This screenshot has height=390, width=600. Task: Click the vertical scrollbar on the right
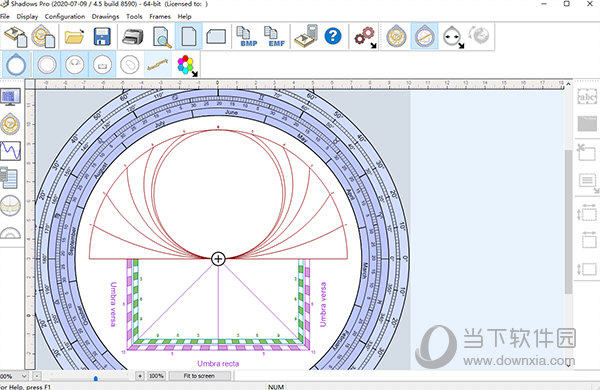pos(568,222)
